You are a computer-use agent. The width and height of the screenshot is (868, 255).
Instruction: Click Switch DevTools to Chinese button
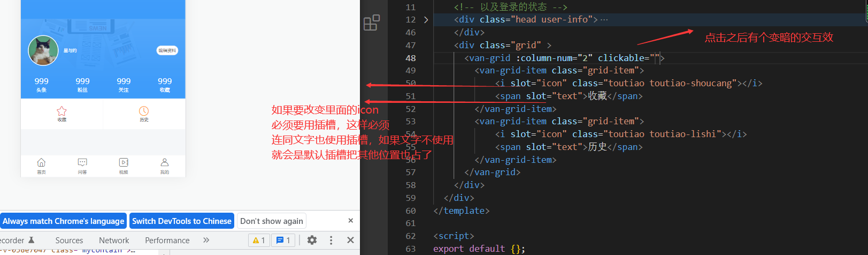[182, 221]
